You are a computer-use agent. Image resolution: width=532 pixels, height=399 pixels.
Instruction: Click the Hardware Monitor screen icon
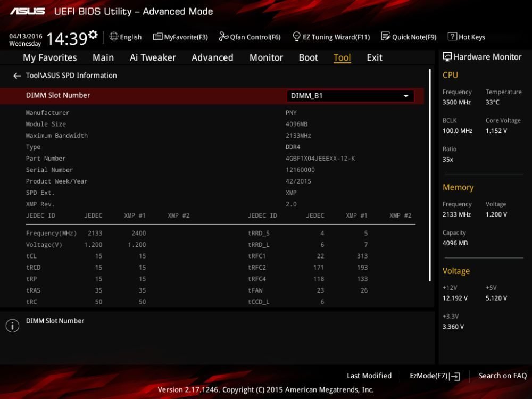point(447,57)
